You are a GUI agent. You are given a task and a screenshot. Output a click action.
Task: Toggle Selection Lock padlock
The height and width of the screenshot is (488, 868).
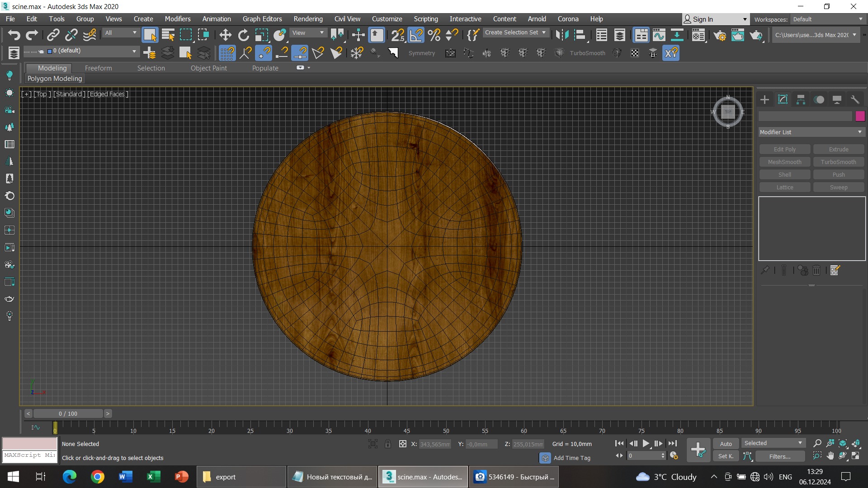(x=388, y=444)
